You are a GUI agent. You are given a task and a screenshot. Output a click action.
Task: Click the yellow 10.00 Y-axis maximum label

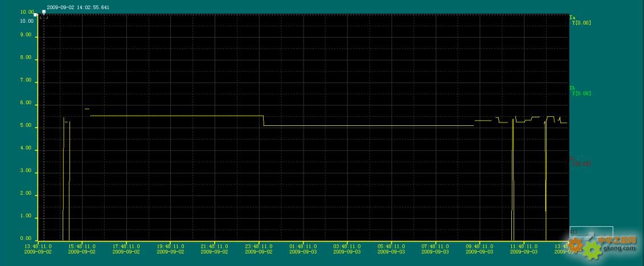pos(26,21)
